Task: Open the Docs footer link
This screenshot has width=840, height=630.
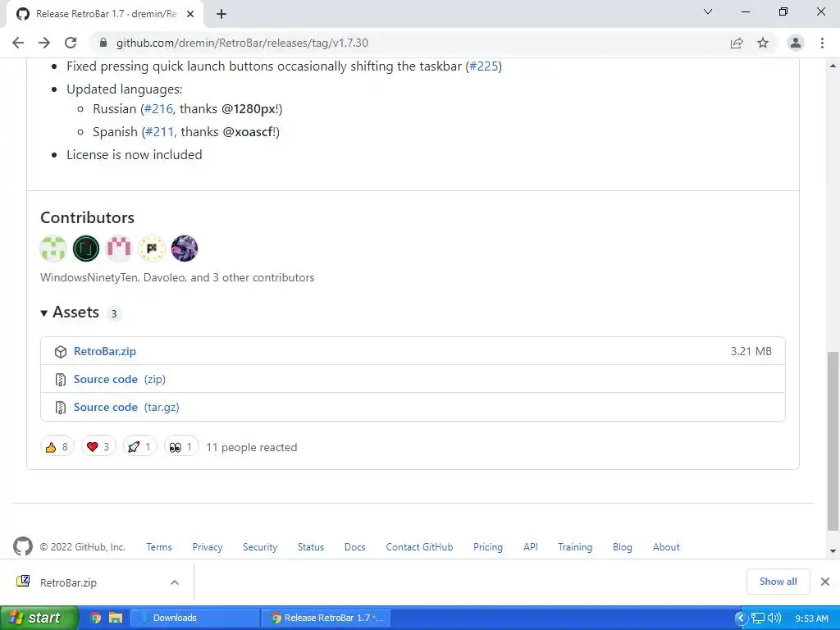Action: (354, 547)
